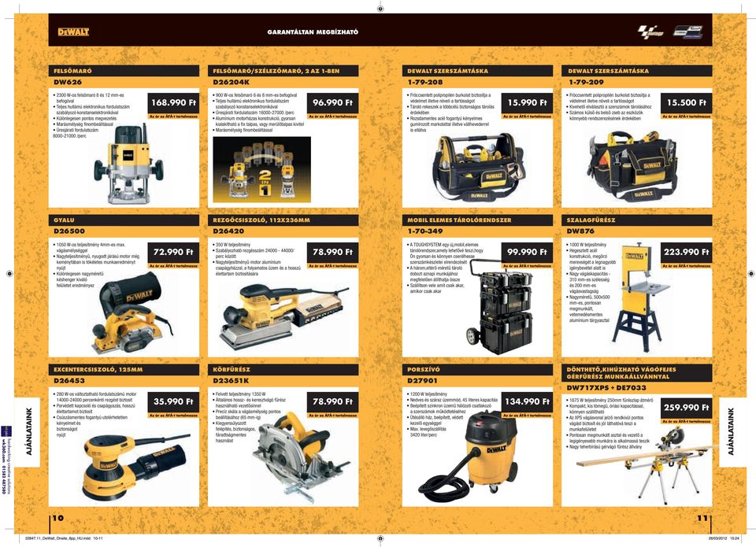Select the "REZGŐCSISZOLÓ, 112X236MM" heading

[x=261, y=220]
